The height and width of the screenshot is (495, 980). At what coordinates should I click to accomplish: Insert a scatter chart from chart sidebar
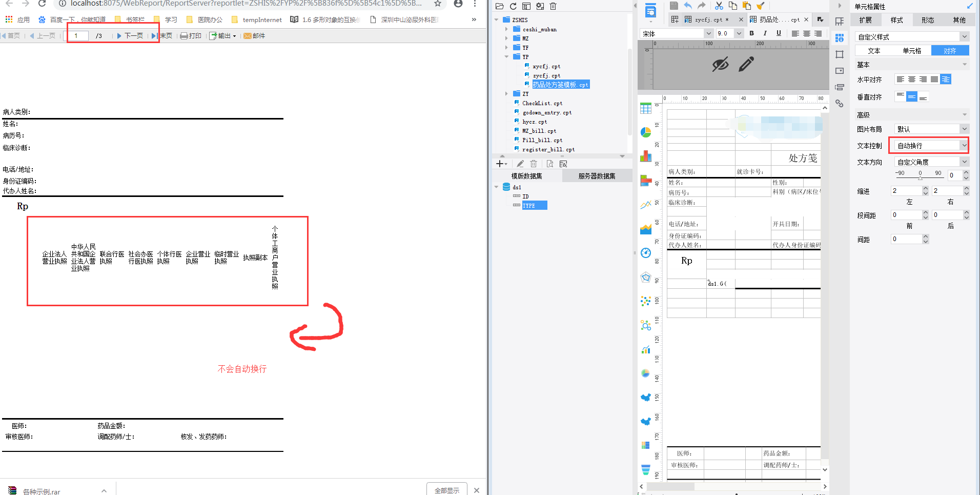point(646,301)
